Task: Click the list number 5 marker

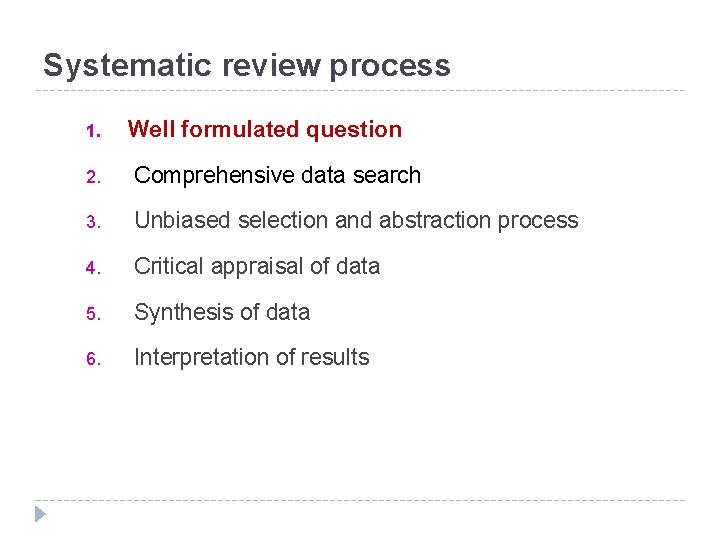Action: click(90, 314)
